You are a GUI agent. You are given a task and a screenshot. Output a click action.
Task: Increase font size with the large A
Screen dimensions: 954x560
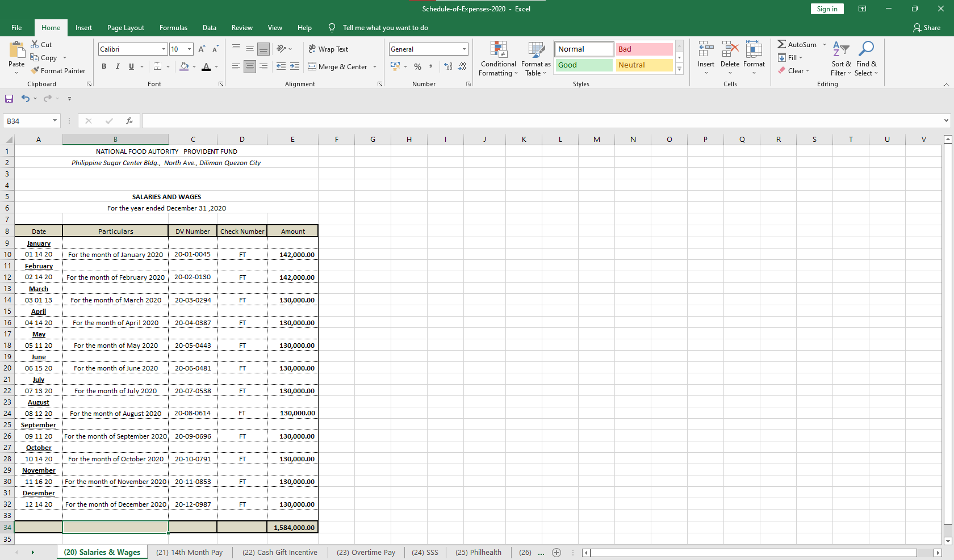[x=202, y=49]
